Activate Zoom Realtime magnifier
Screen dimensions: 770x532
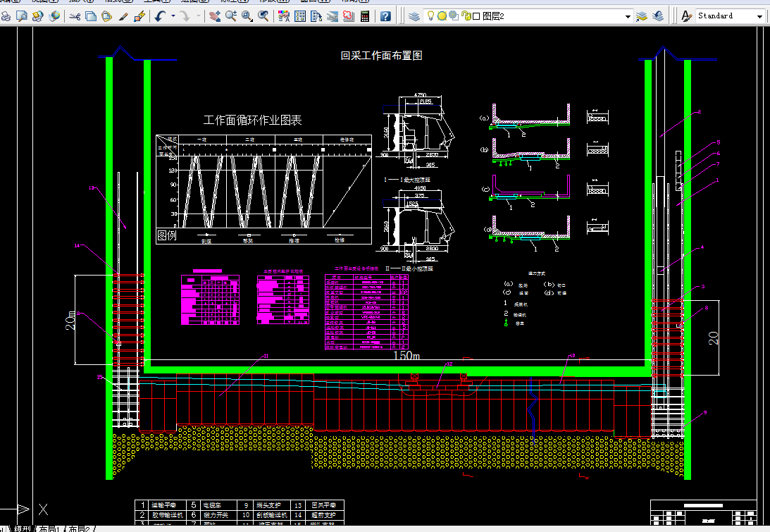[x=231, y=16]
